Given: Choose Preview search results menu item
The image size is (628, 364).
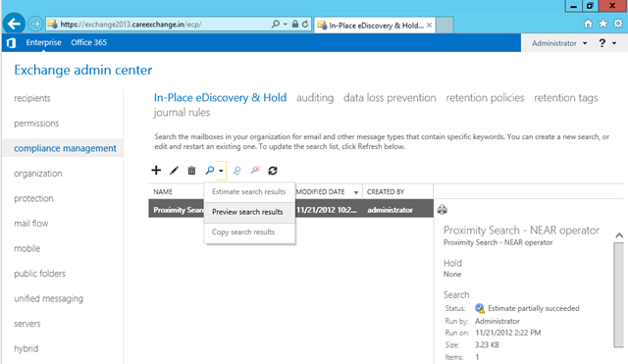Looking at the screenshot, I should [x=249, y=212].
